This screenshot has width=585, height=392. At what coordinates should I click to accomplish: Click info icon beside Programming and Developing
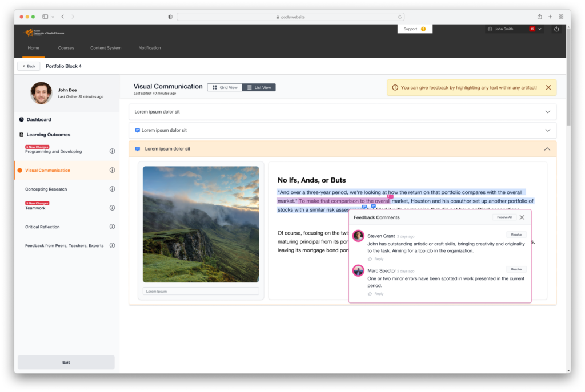[112, 151]
